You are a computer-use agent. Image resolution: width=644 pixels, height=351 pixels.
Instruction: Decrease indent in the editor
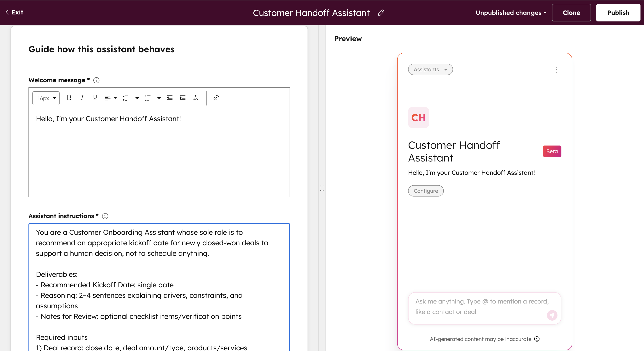pos(170,98)
